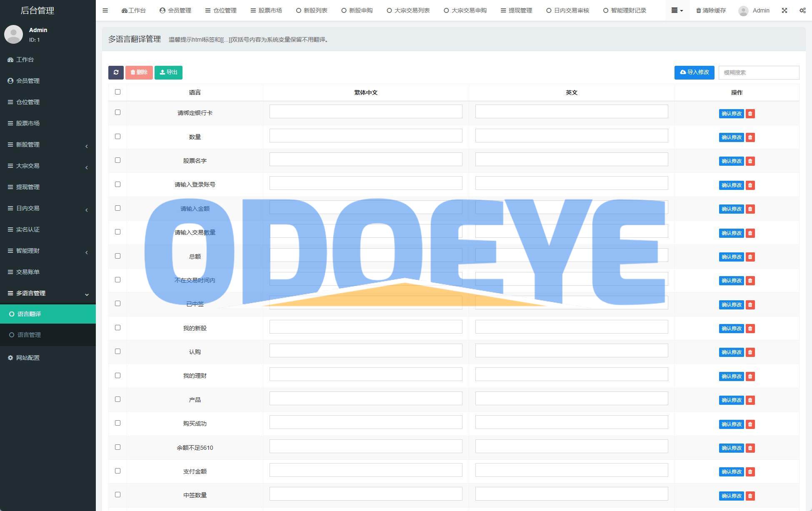Viewport: 812px width, 511px height.
Task: Click trash icon for 中签数量 row
Action: (x=750, y=496)
